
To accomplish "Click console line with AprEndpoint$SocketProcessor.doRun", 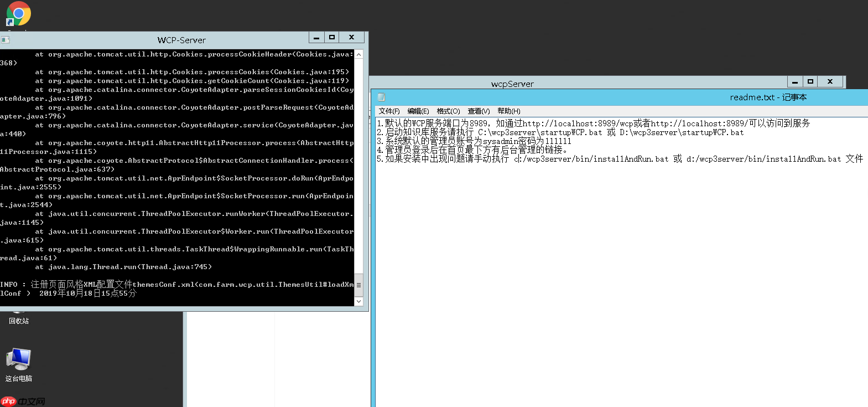I will click(x=194, y=178).
